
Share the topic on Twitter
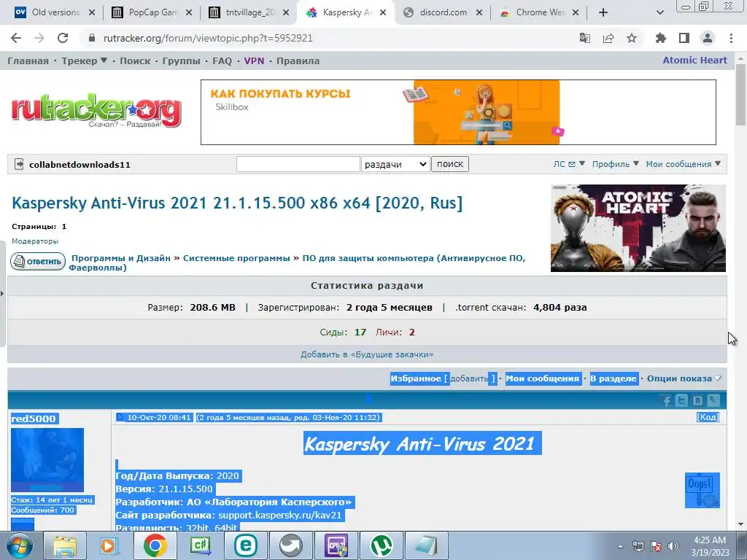(x=682, y=400)
